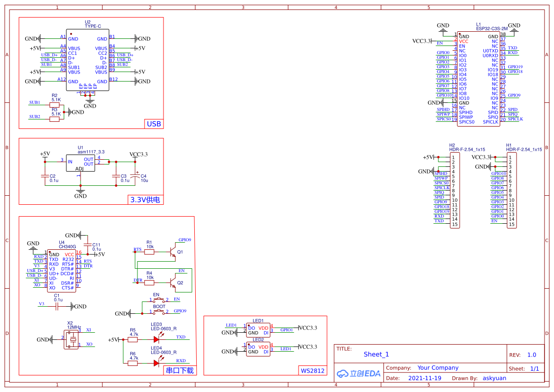The height and width of the screenshot is (392, 554).
Task: Click the SUB1 net label beside resistor R2
Action: (35, 102)
